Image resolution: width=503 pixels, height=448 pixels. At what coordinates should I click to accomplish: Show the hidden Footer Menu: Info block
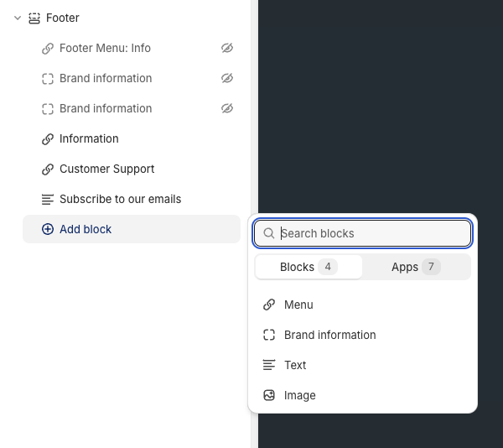(226, 49)
